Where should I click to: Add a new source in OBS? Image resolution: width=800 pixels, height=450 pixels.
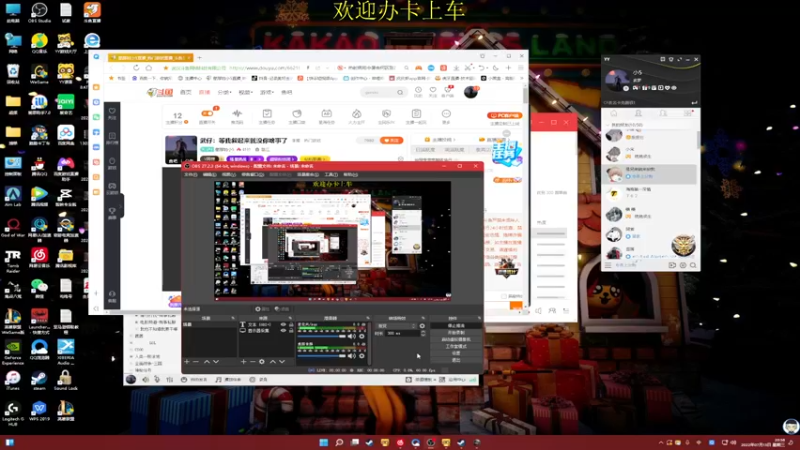click(x=243, y=362)
